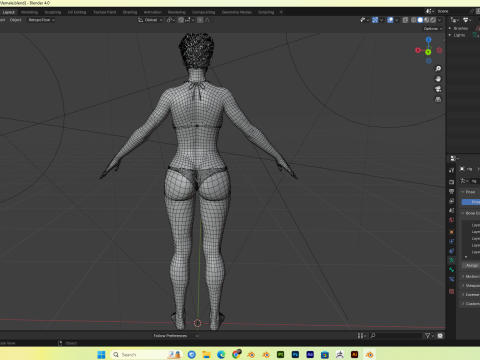Viewport: 480px width, 360px height.
Task: Switch to the Geometry Nodes workspace tab
Action: coord(237,12)
